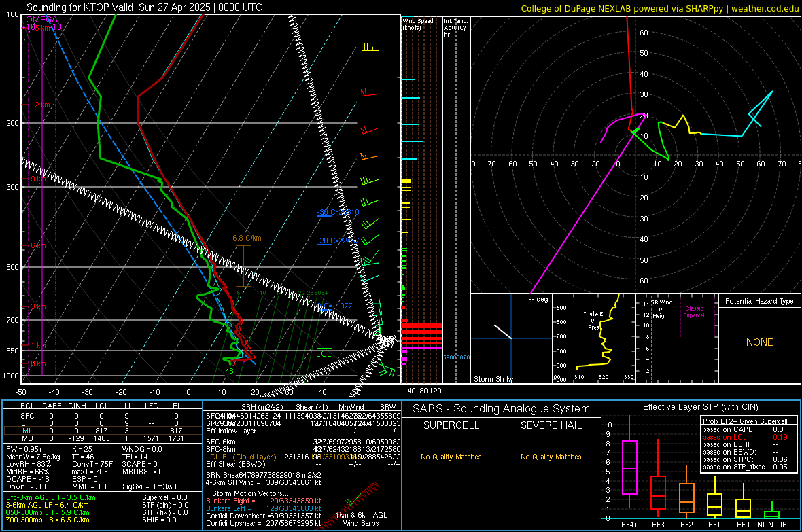
Task: Click the '6.8 C/km' lapse rate annotation
Action: click(247, 238)
